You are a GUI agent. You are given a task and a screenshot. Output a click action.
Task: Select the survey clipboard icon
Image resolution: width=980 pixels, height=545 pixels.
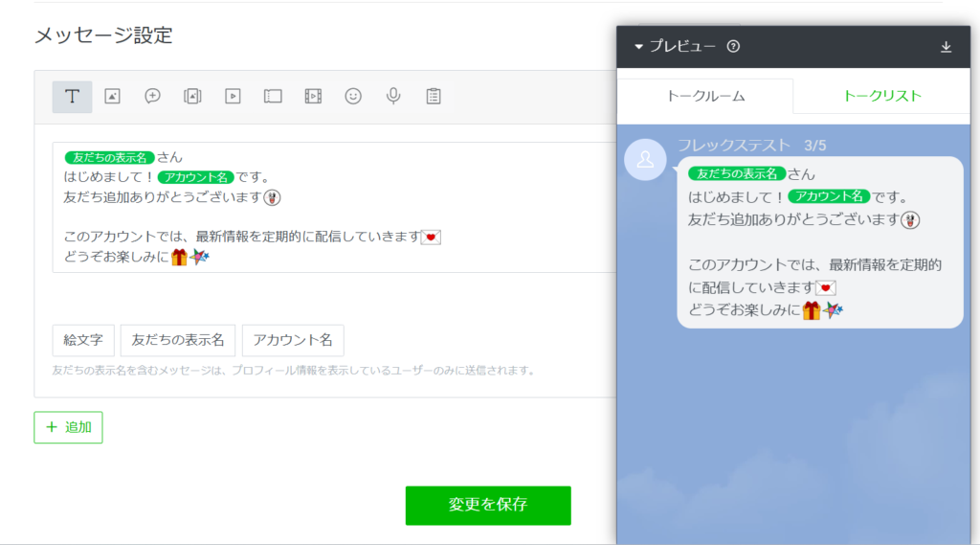pyautogui.click(x=434, y=97)
